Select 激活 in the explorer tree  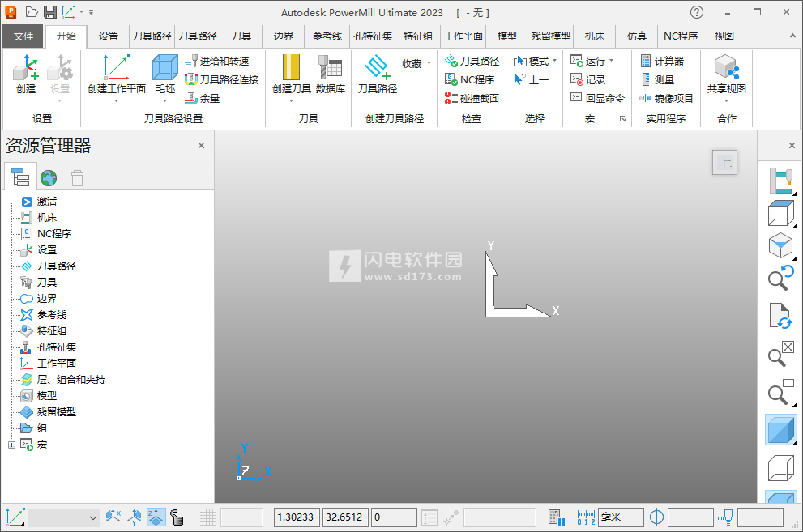(47, 202)
